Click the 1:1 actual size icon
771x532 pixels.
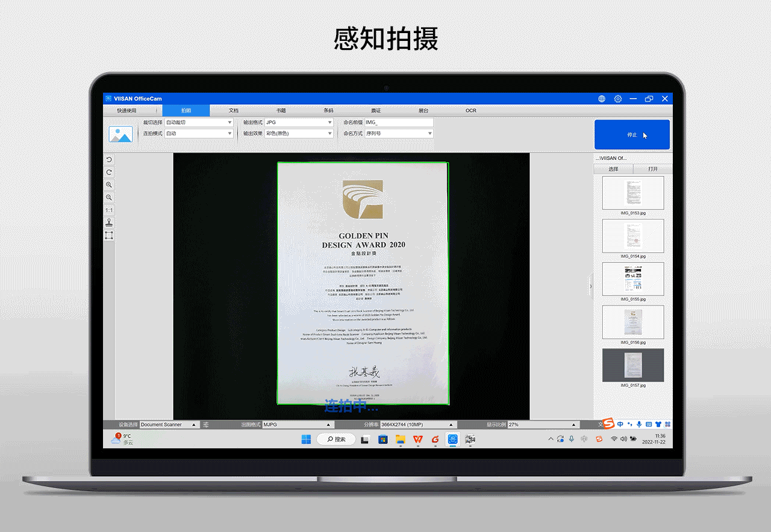pos(109,210)
